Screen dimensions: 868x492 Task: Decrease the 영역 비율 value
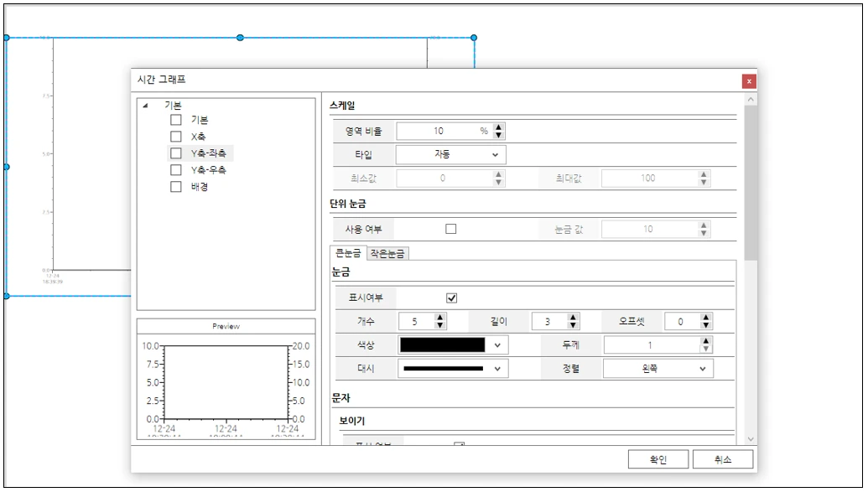pyautogui.click(x=499, y=135)
